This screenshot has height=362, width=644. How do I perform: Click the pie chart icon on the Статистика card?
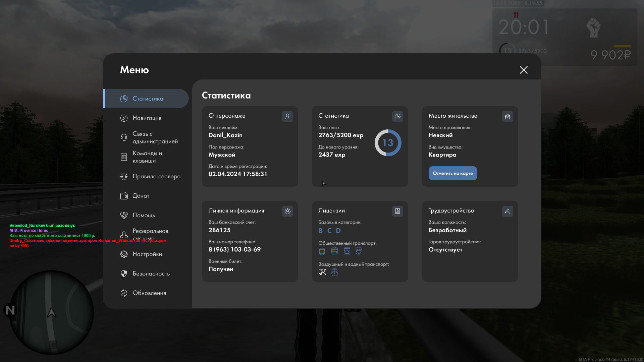click(397, 116)
